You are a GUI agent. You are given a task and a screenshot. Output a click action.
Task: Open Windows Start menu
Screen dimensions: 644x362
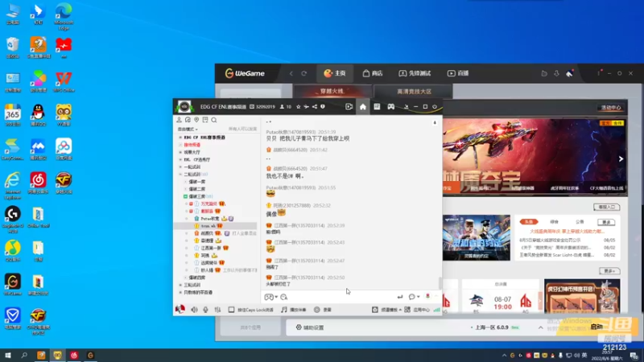[x=8, y=356]
